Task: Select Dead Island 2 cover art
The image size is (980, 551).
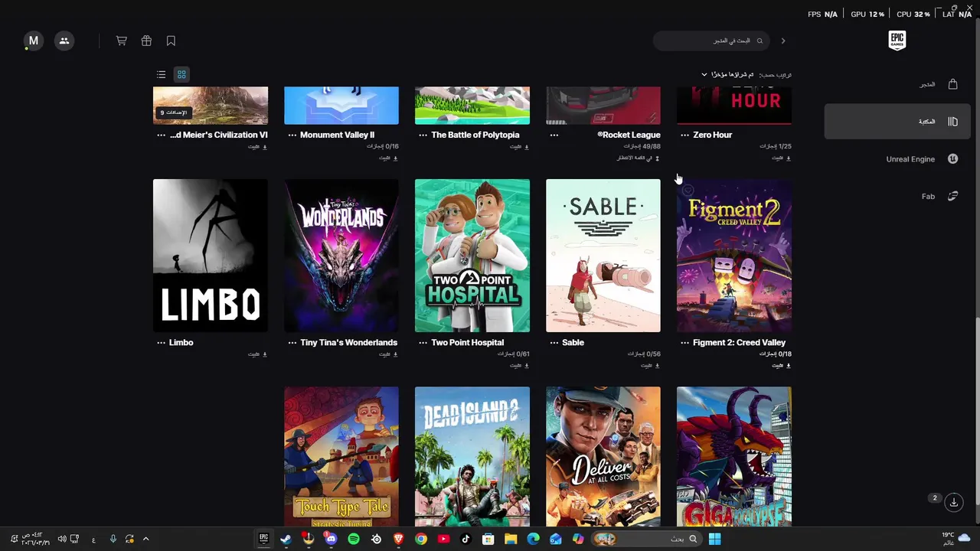Action: tap(472, 457)
